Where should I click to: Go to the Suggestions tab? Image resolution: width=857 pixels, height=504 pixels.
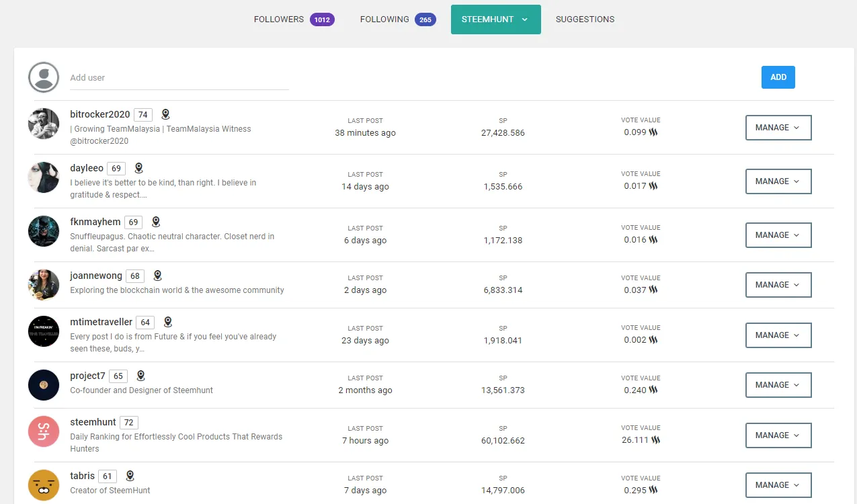pos(585,19)
